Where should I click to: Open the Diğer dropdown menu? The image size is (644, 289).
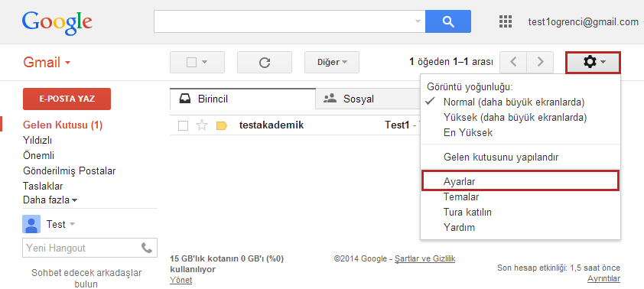pos(332,63)
